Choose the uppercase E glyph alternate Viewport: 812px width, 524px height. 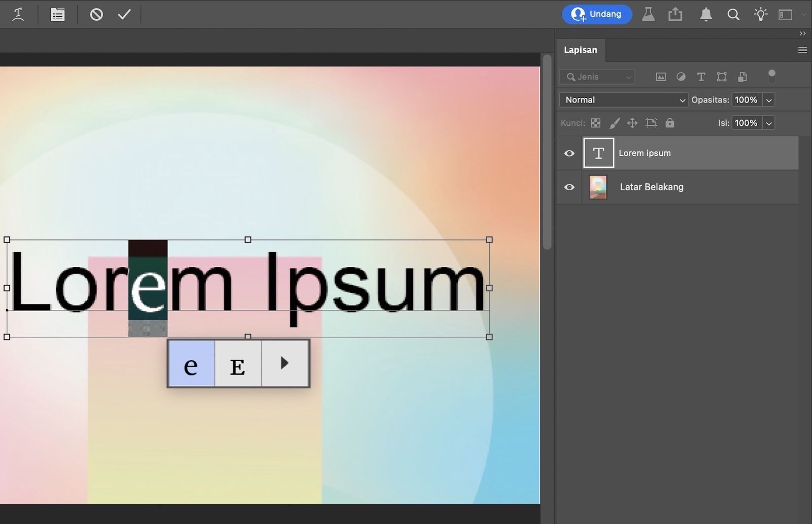(238, 364)
